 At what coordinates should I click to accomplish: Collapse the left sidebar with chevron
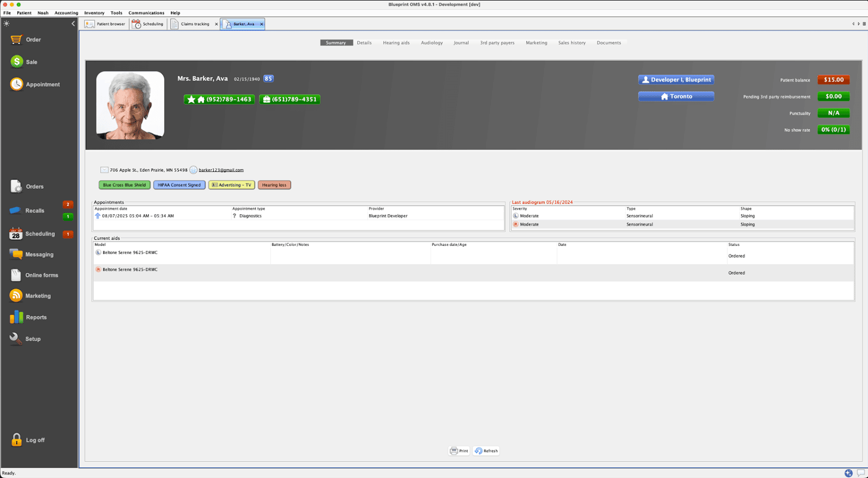(x=73, y=23)
